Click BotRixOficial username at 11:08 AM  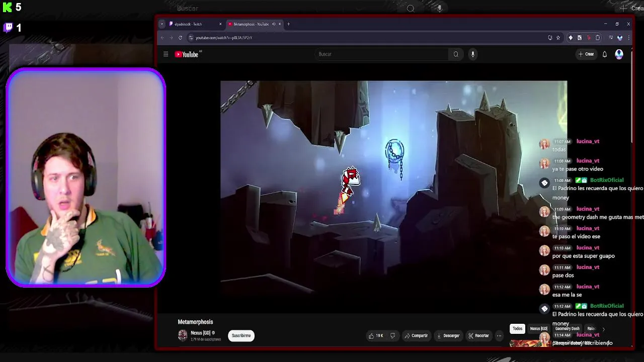[x=607, y=180]
